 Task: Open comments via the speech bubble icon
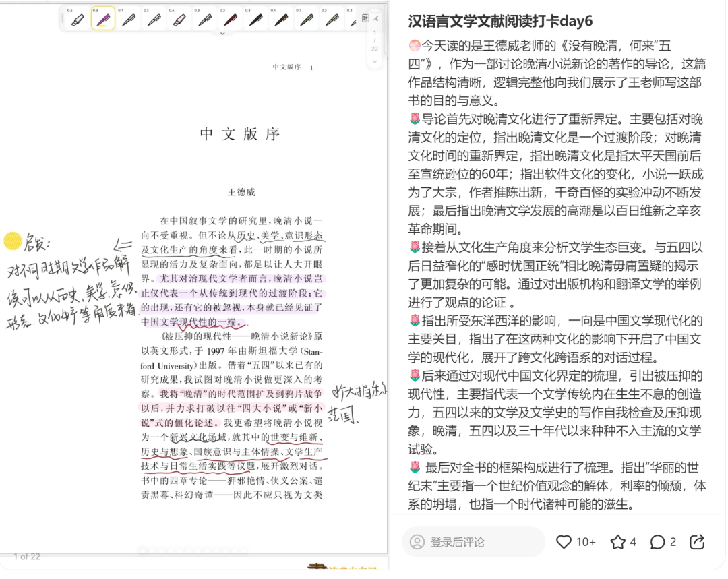657,541
